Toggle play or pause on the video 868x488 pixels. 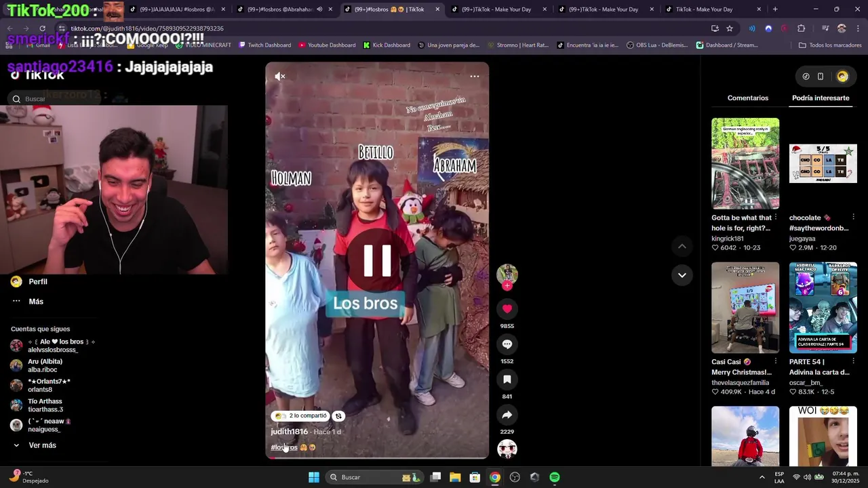tap(377, 260)
